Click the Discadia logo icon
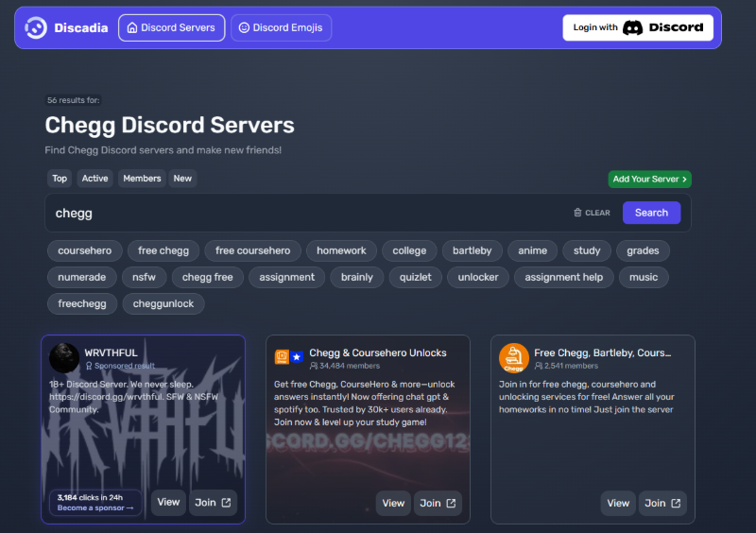The height and width of the screenshot is (533, 756). (x=36, y=27)
